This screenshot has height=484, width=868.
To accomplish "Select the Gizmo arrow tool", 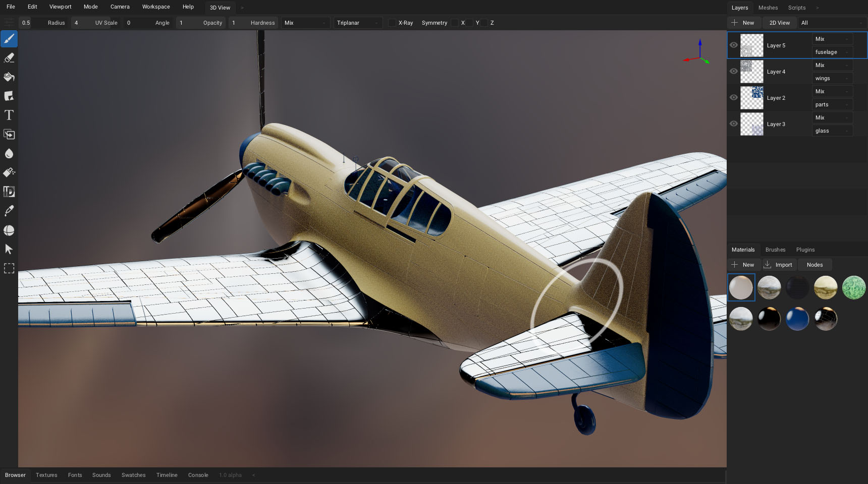I will (9, 250).
